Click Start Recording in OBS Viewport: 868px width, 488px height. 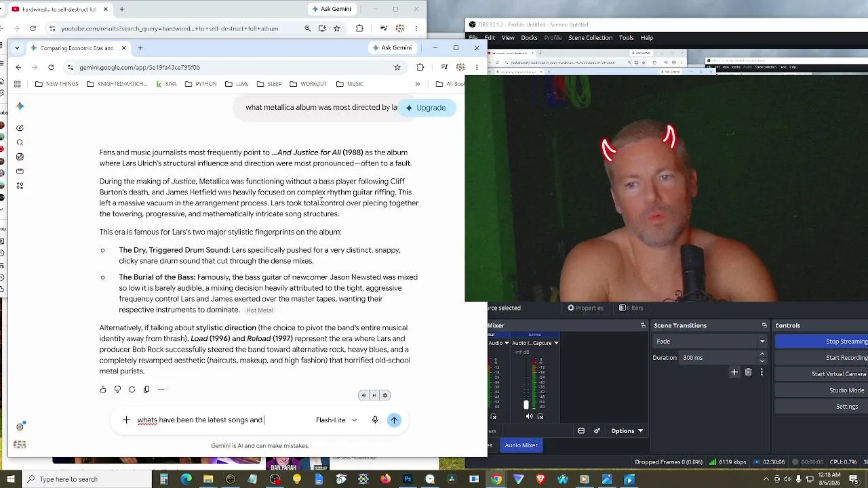tap(821, 358)
